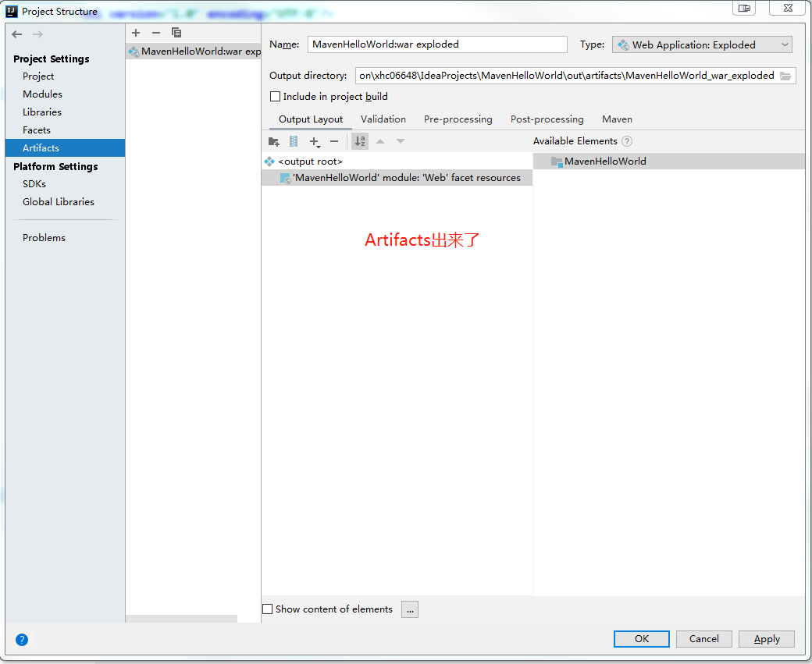Open the Maven tab
This screenshot has height=664, width=812.
tap(617, 119)
